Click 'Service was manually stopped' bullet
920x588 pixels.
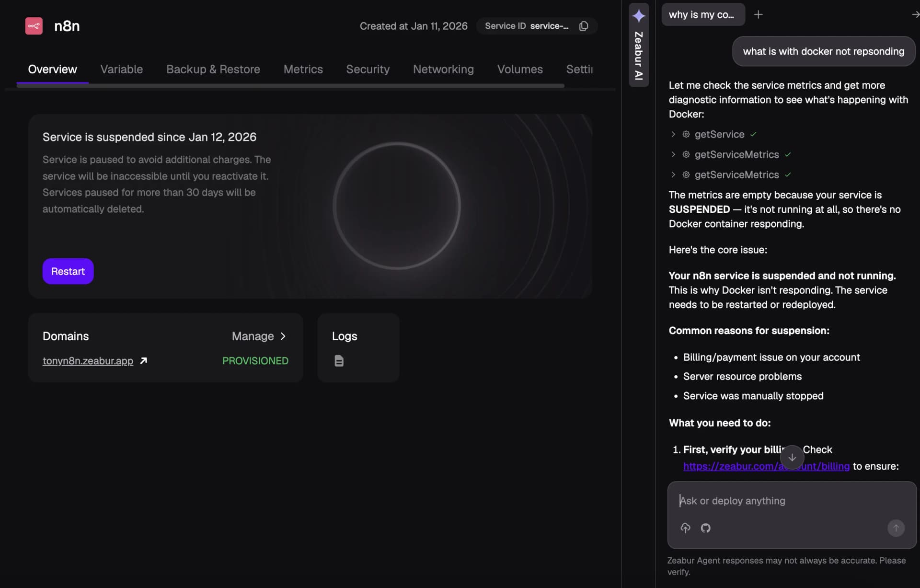point(753,396)
